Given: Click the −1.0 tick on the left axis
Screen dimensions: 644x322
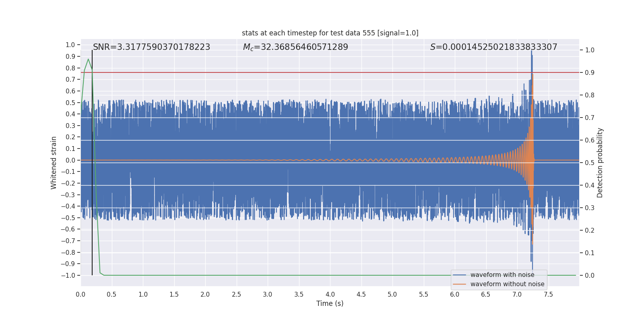Looking at the screenshot, I should pyautogui.click(x=68, y=275).
